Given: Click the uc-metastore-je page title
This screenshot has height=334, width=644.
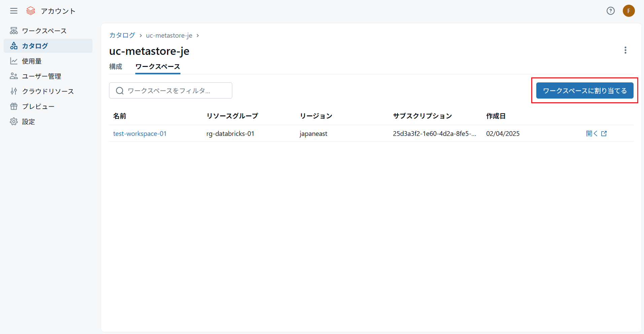Looking at the screenshot, I should pos(149,51).
